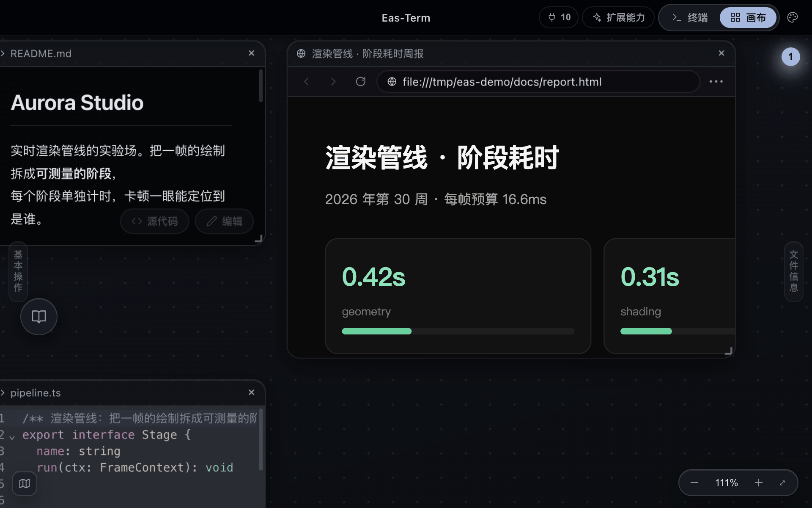Screen dimensions: 812x508
Task: Close the README.md panel
Action: coord(251,53)
